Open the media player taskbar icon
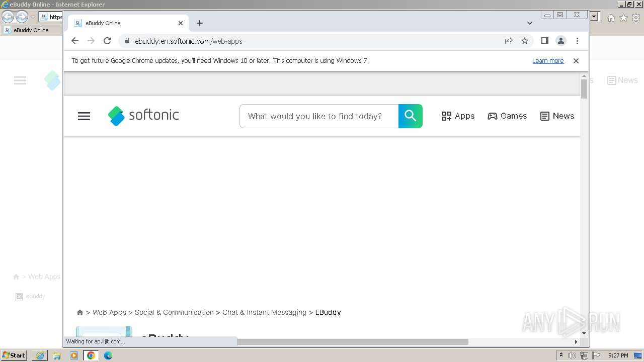 pyautogui.click(x=74, y=355)
